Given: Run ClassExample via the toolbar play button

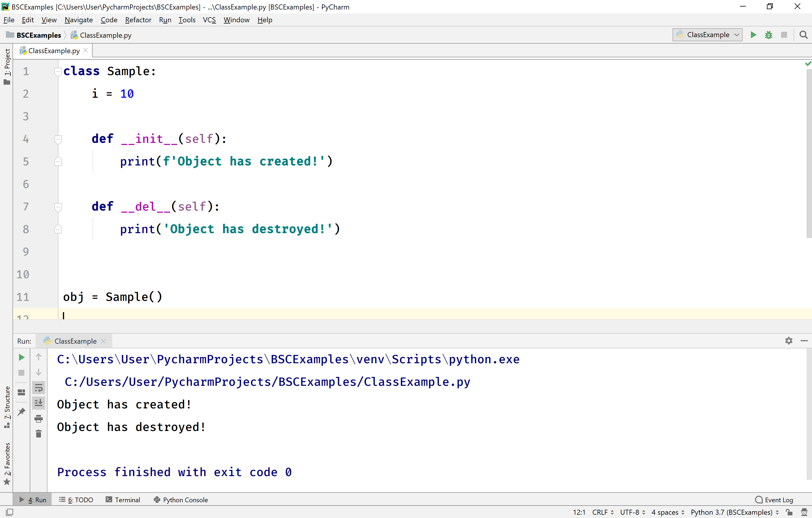Looking at the screenshot, I should click(x=753, y=35).
